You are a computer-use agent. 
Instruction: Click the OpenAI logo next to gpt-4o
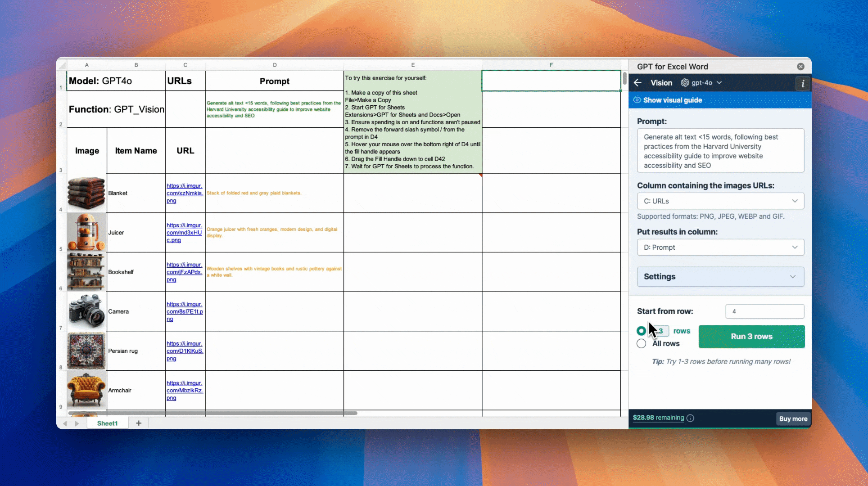(x=685, y=83)
